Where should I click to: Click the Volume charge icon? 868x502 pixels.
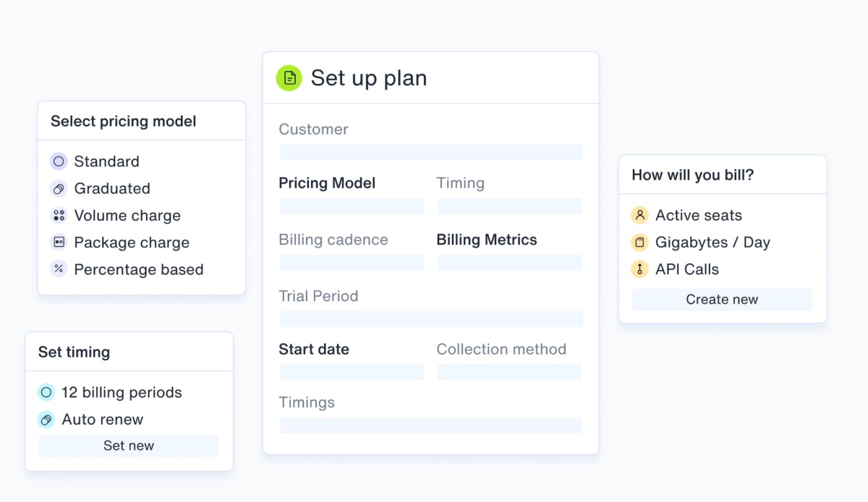(x=58, y=215)
